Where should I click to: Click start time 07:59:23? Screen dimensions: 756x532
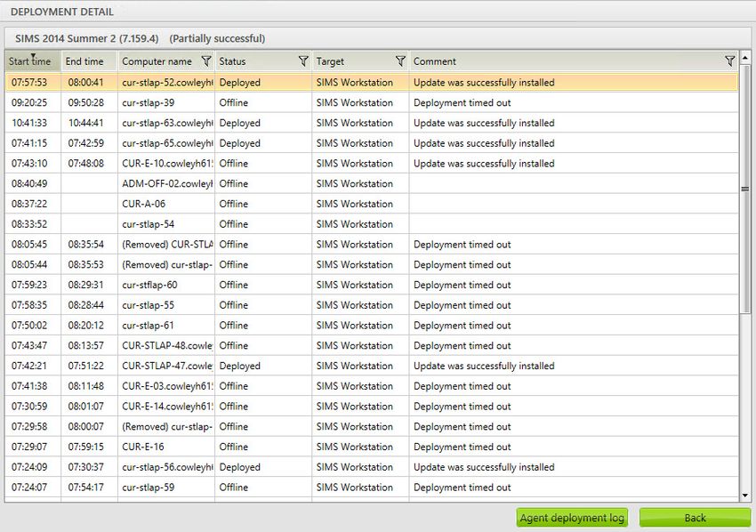pyautogui.click(x=29, y=285)
